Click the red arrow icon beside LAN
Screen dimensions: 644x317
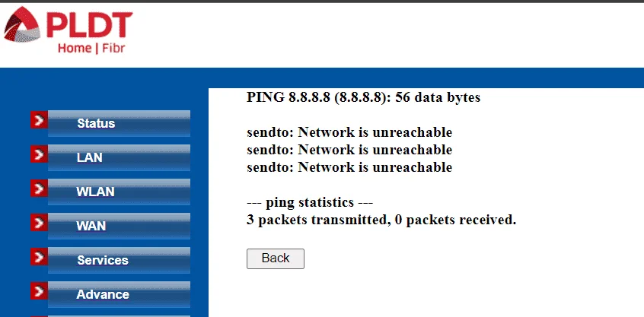tap(39, 154)
